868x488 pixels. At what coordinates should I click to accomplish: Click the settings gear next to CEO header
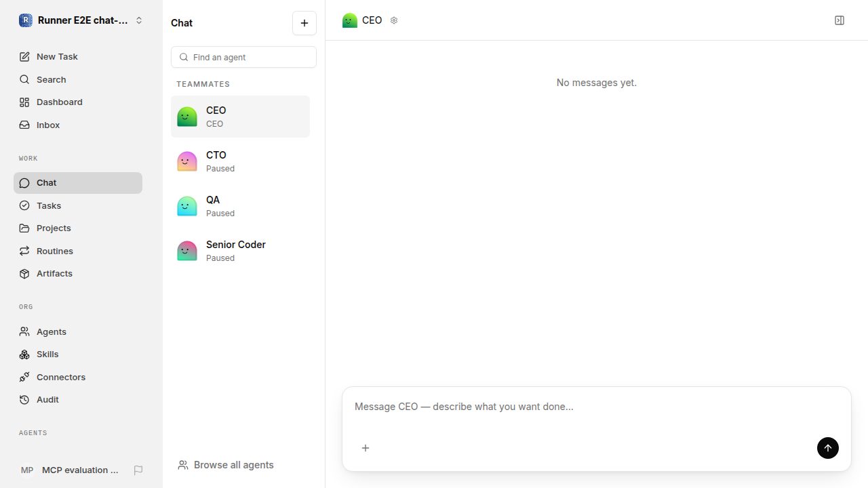[394, 20]
